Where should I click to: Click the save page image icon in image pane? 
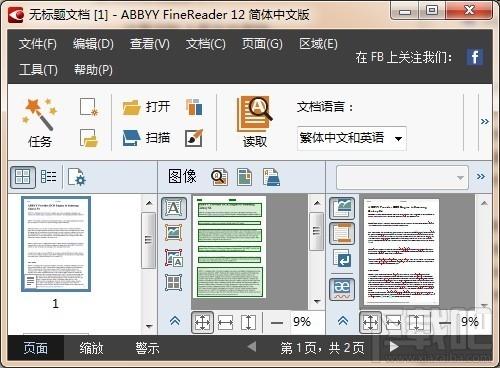coord(271,177)
